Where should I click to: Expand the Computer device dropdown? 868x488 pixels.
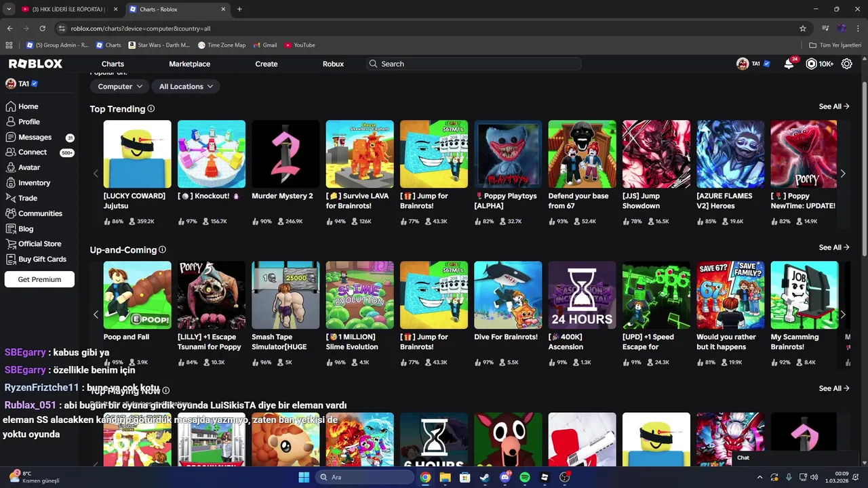[120, 86]
